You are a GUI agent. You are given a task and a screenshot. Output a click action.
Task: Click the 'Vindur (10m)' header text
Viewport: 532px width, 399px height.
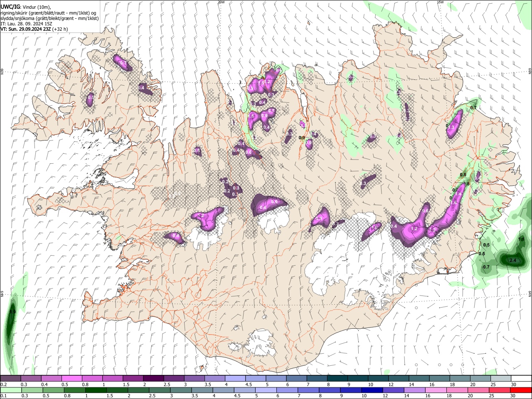(36, 7)
